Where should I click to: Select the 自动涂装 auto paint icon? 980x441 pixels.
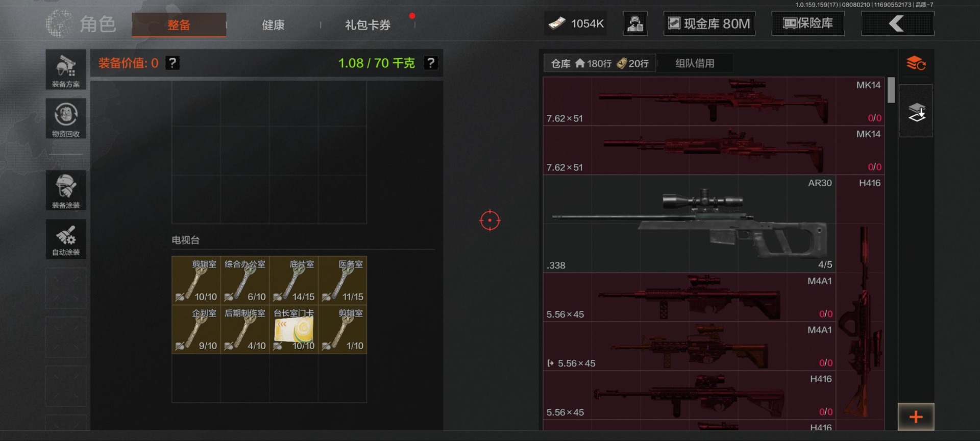pyautogui.click(x=66, y=239)
